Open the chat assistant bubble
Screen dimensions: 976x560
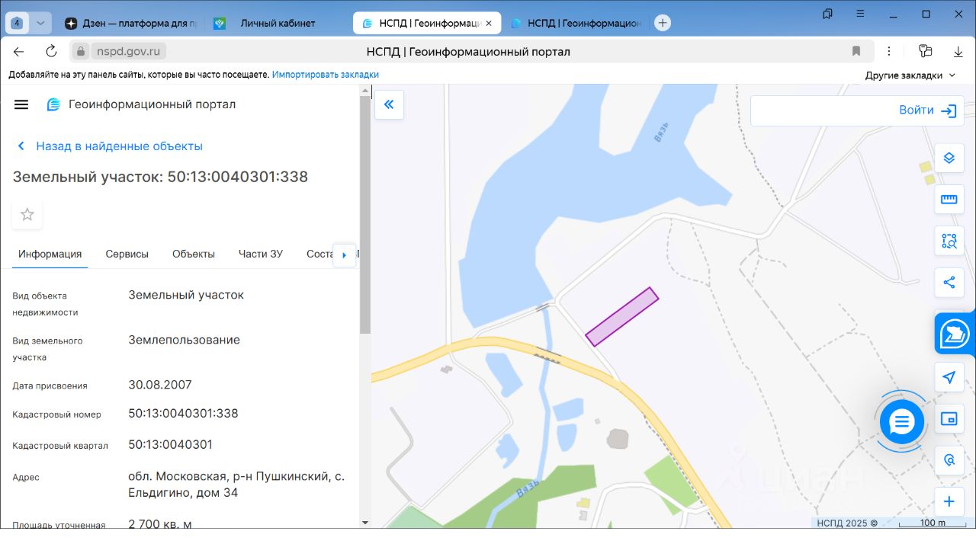pyautogui.click(x=901, y=421)
